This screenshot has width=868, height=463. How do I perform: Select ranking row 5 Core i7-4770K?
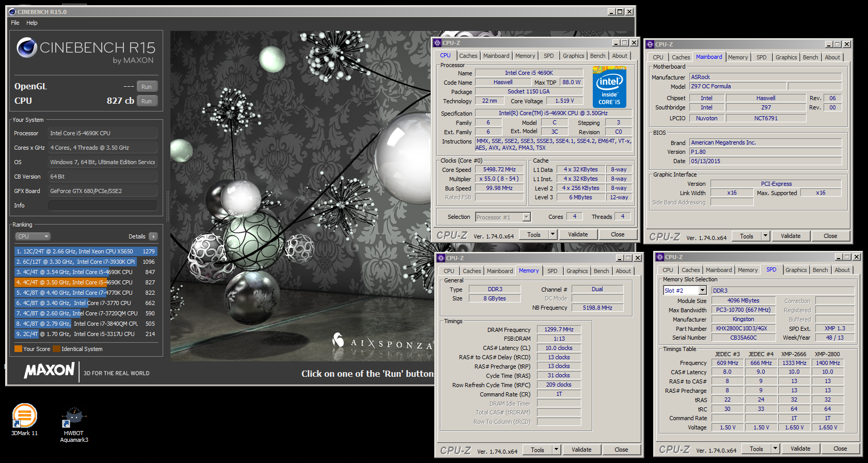(86, 293)
